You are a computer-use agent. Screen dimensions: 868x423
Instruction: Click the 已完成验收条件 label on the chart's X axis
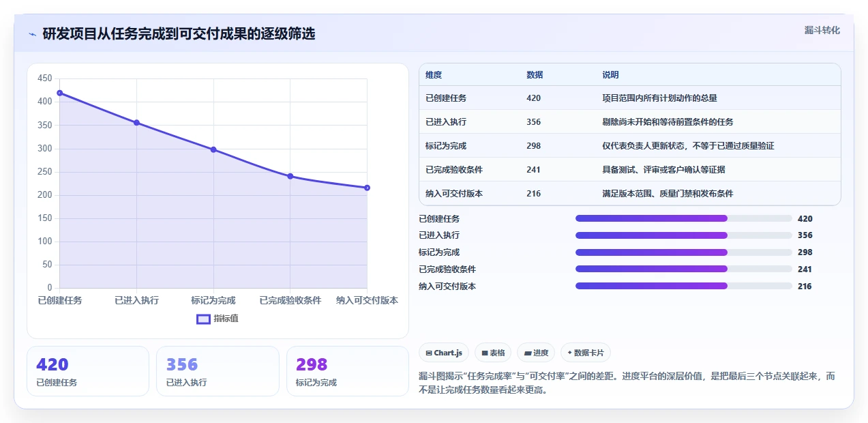[290, 300]
